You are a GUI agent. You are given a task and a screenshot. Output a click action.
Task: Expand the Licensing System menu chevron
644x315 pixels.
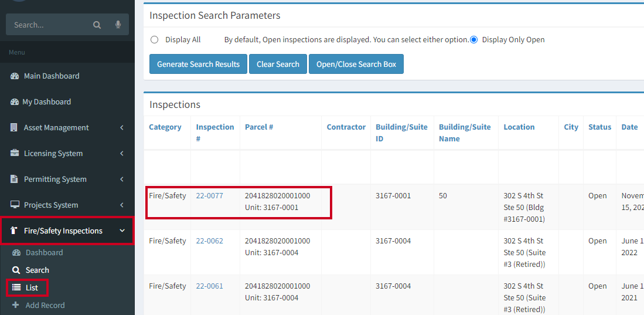click(x=121, y=153)
